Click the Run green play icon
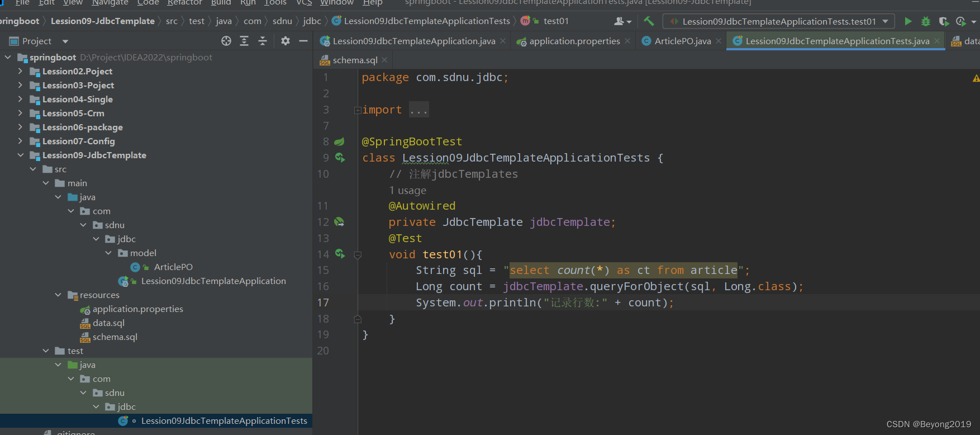 (x=908, y=21)
